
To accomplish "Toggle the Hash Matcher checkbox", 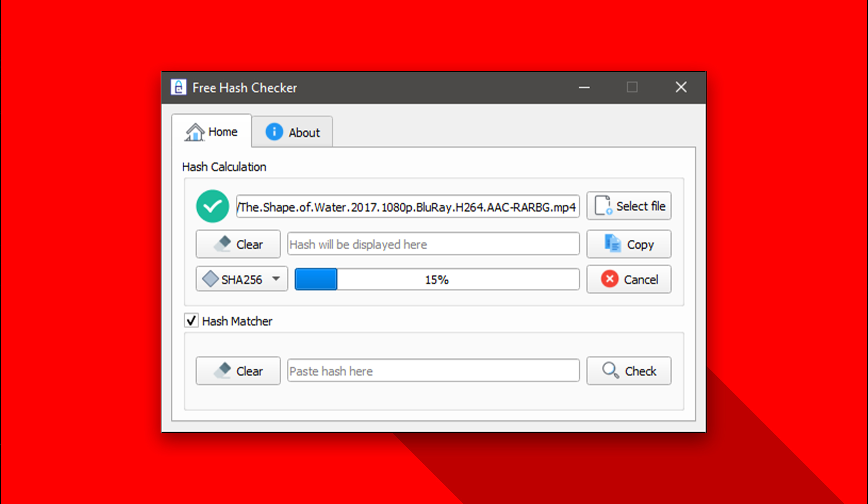I will click(191, 321).
